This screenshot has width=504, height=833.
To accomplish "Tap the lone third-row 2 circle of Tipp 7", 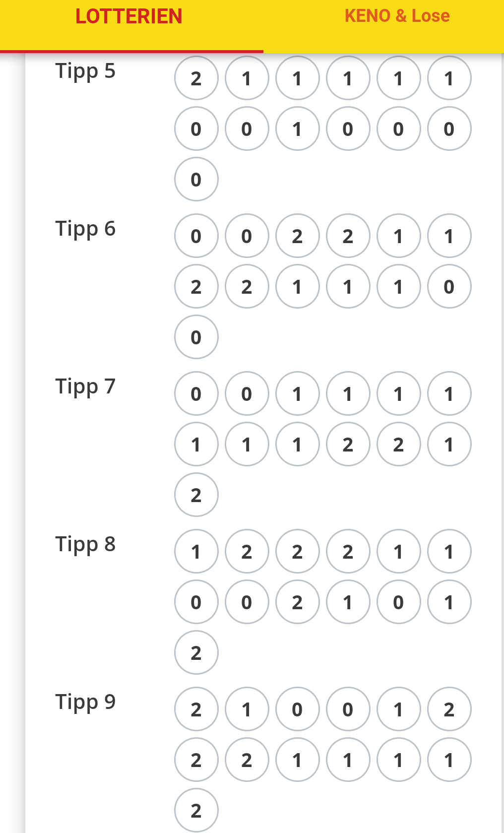I will click(196, 495).
